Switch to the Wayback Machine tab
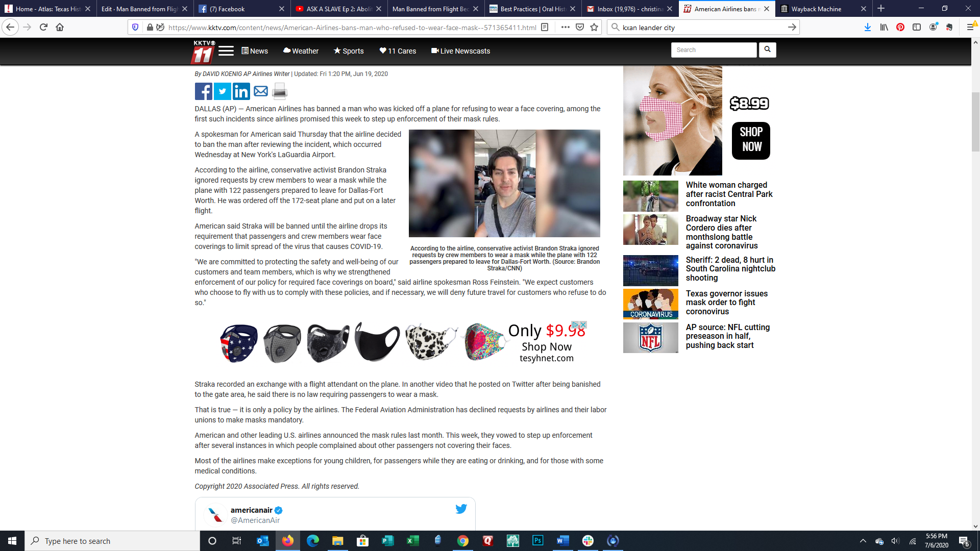The height and width of the screenshot is (551, 980). [816, 9]
